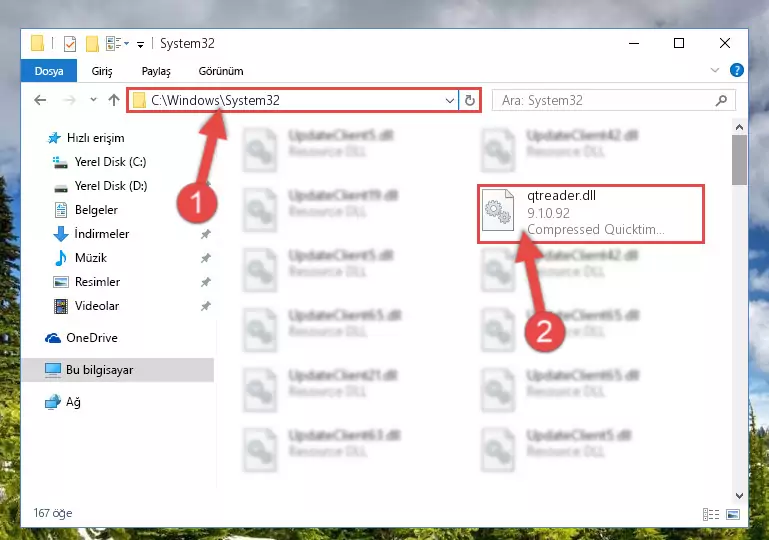This screenshot has width=769, height=540.
Task: Switch to the Giriş tab
Action: click(x=102, y=71)
